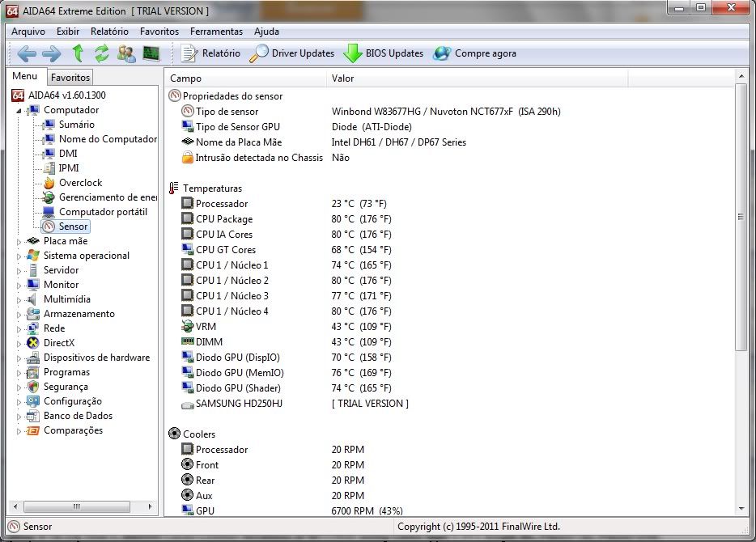Image resolution: width=756 pixels, height=542 pixels.
Task: Click the main pane scrollbar down arrow
Action: [741, 508]
